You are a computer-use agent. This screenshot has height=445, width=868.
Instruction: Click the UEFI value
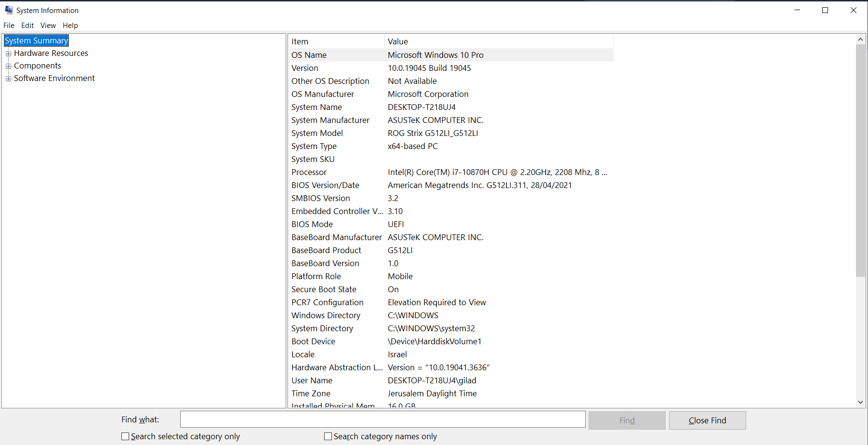tap(396, 224)
